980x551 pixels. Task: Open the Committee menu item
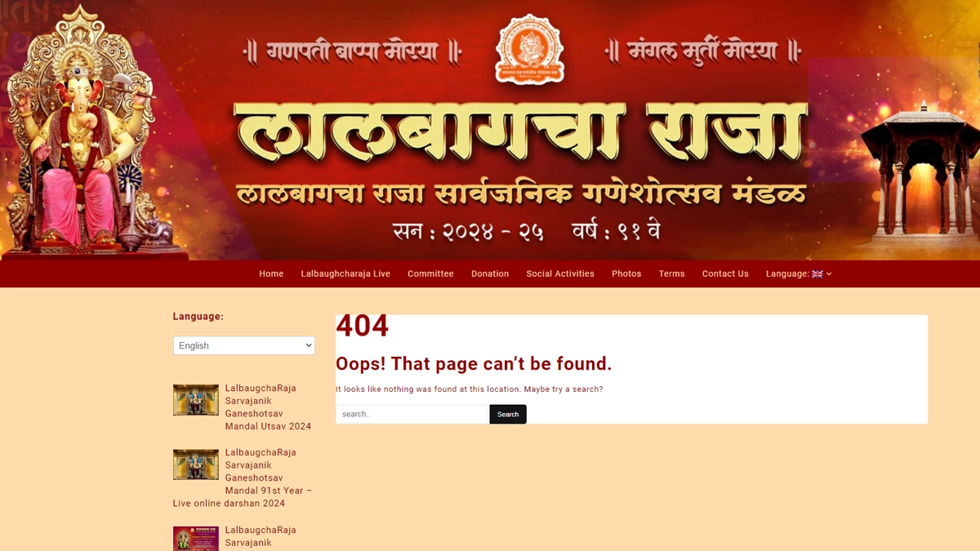tap(430, 273)
